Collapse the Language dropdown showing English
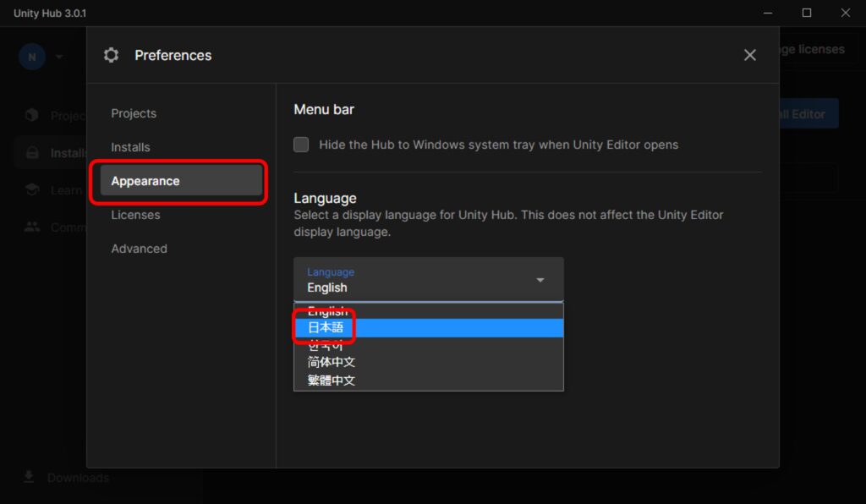Screen dimensions: 866x504 coord(429,280)
